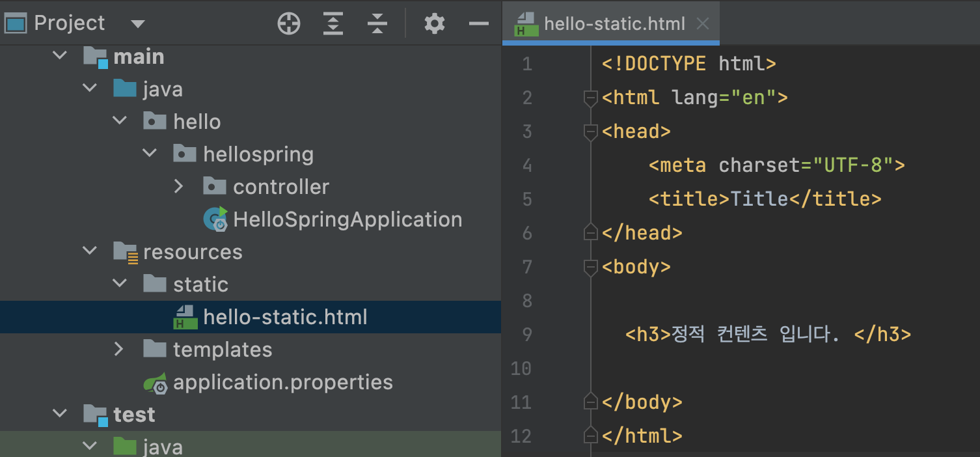Collapse the main folder
The width and height of the screenshot is (980, 457).
(61, 56)
